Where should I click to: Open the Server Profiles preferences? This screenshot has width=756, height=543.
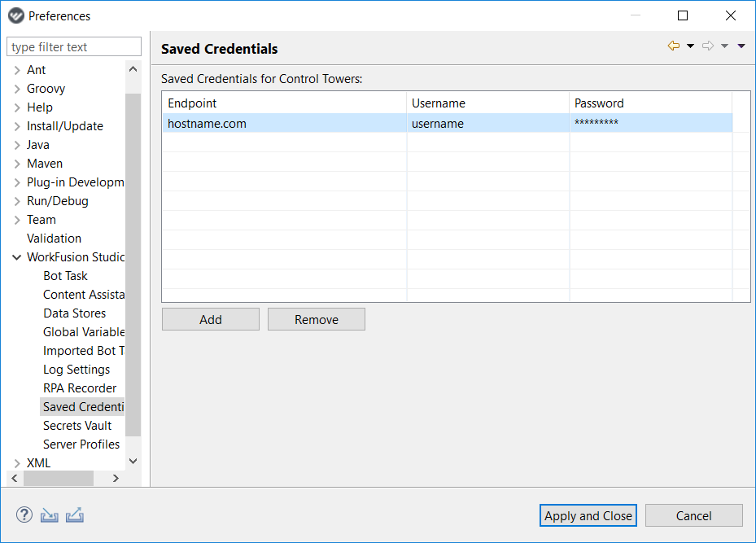(81, 444)
